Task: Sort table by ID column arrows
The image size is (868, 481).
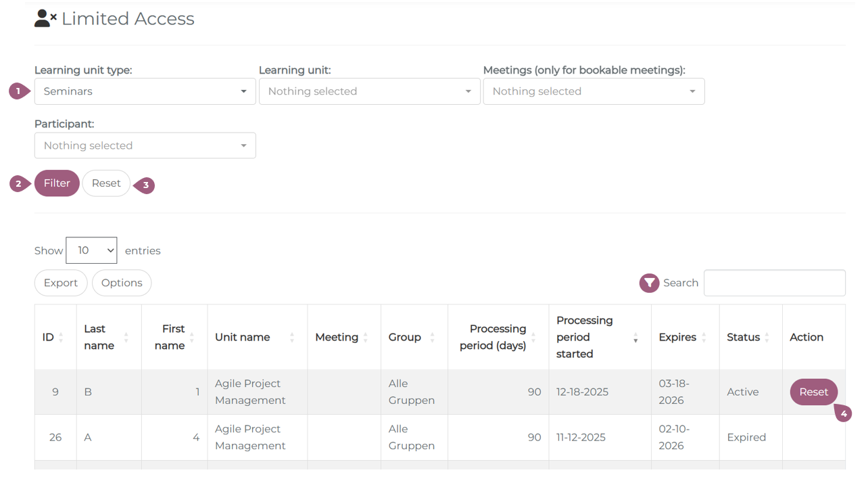Action: pyautogui.click(x=61, y=338)
